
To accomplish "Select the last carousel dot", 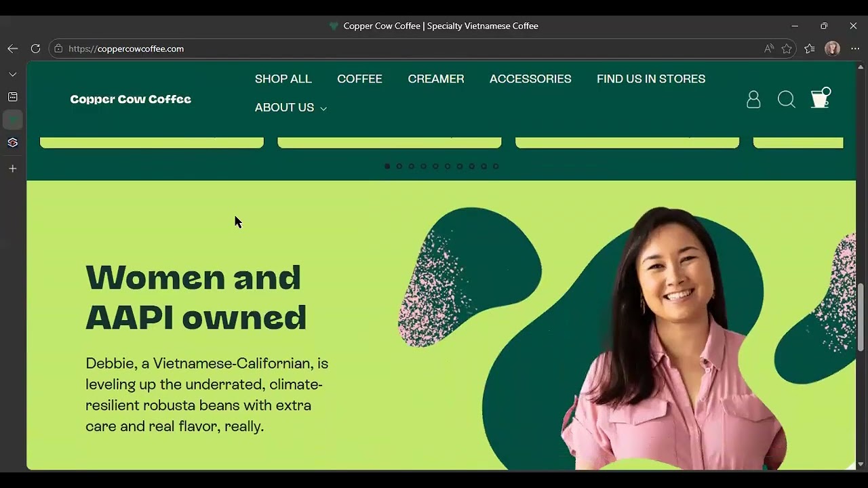I will [x=496, y=166].
